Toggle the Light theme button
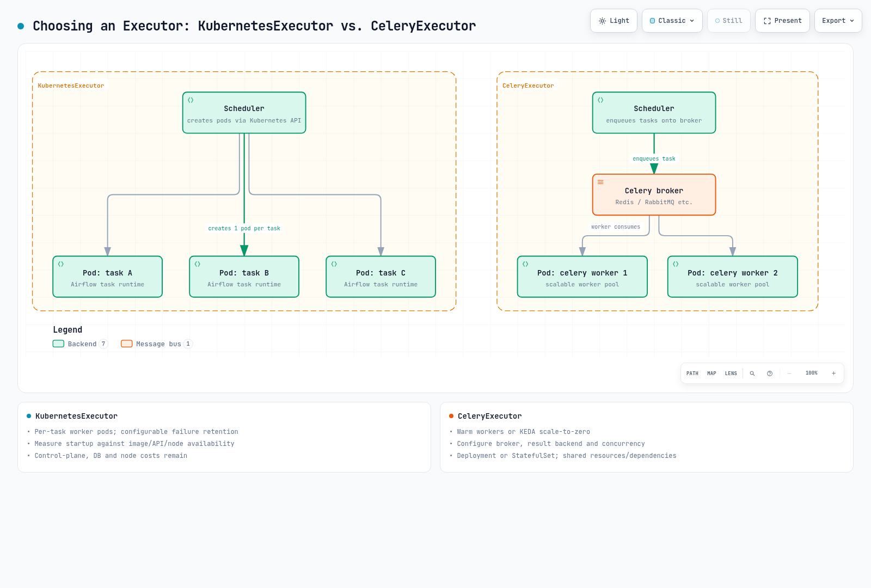This screenshot has height=588, width=871. 614,21
